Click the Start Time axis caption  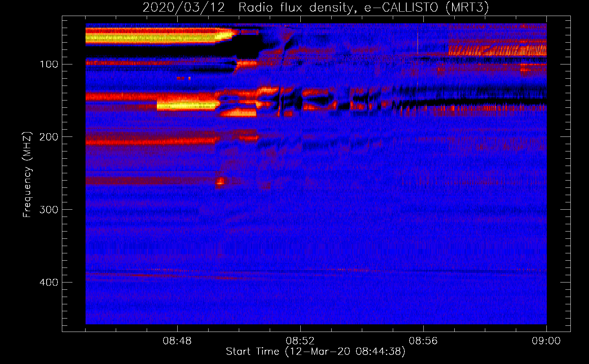[316, 352]
